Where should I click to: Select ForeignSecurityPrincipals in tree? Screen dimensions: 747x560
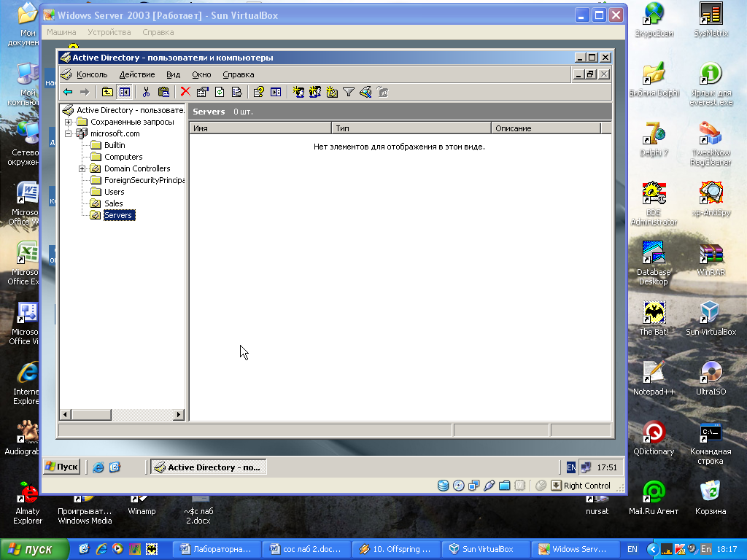point(144,180)
